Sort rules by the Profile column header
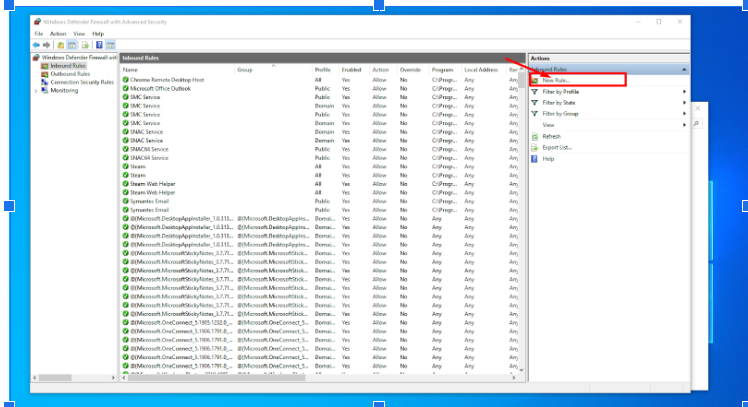The image size is (748, 407). 322,70
